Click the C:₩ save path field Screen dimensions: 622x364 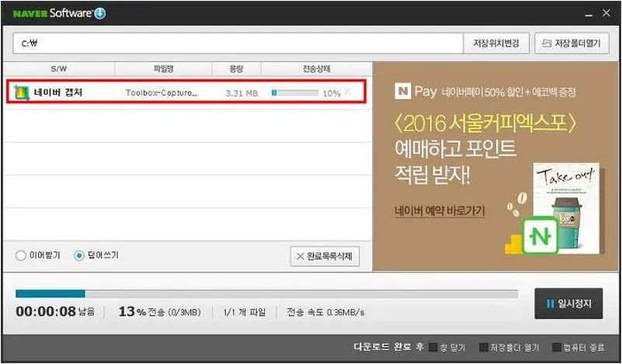[x=238, y=43]
